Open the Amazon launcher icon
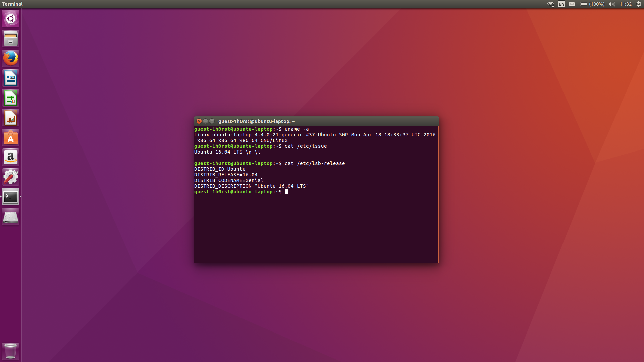 11,158
